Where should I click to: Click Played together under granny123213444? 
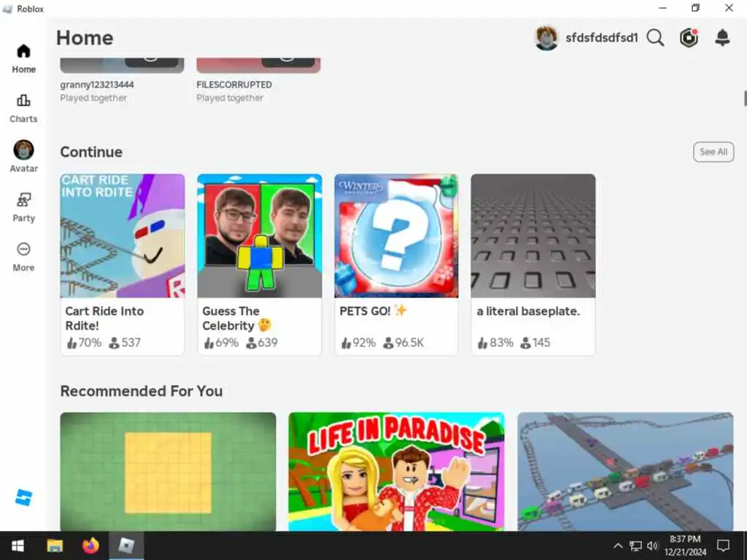click(x=93, y=98)
